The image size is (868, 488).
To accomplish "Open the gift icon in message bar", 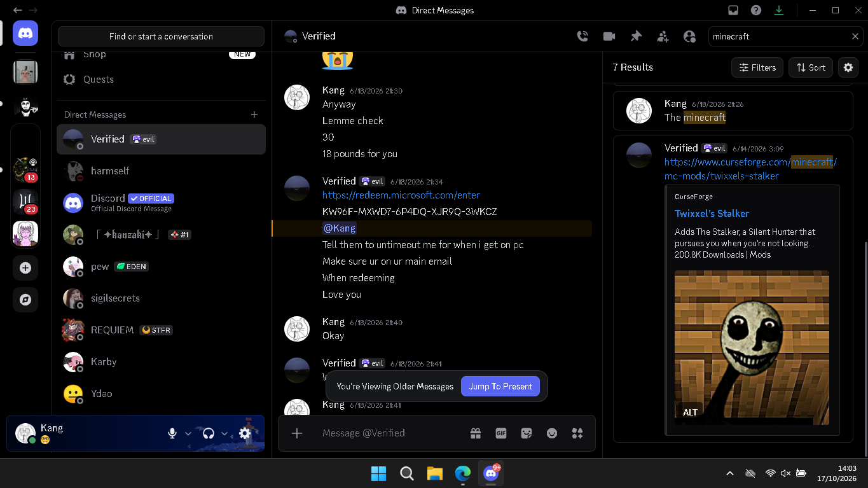I will tap(476, 433).
